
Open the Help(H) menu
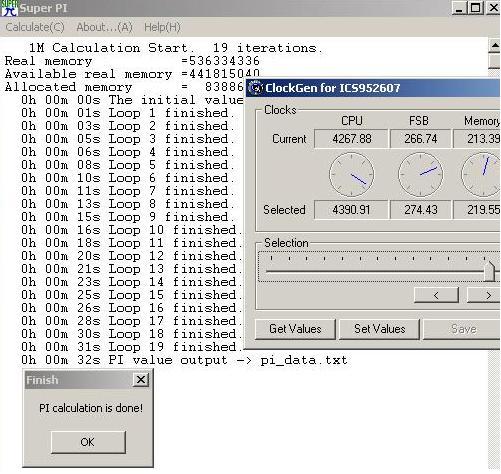pos(162,27)
